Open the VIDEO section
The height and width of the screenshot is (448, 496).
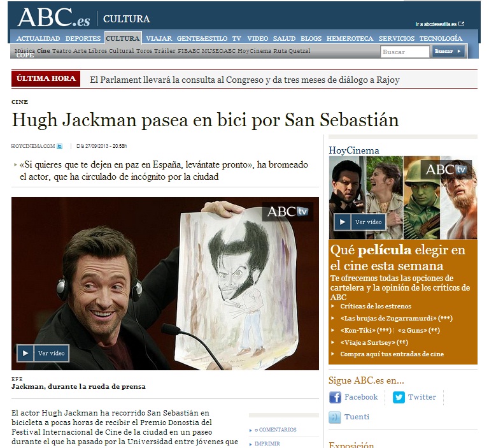click(x=257, y=39)
